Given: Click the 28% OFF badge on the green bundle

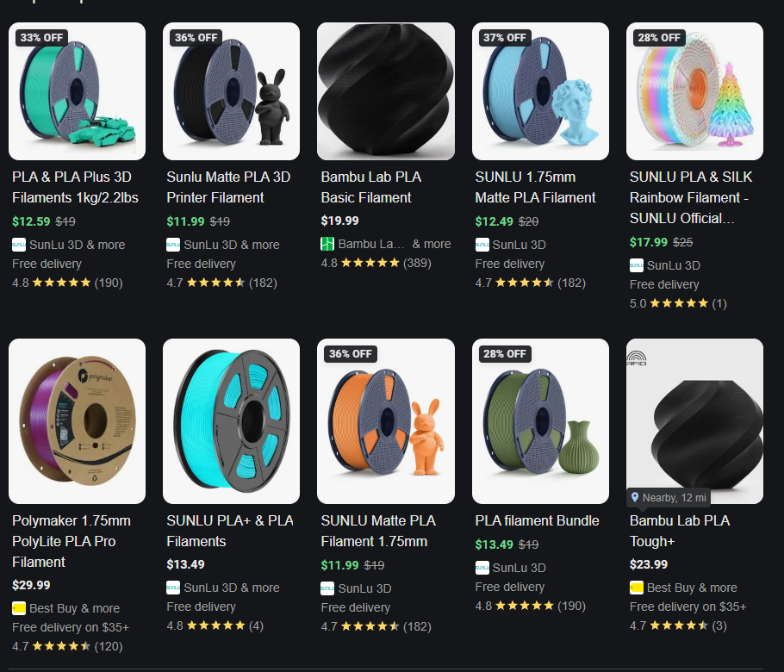Looking at the screenshot, I should 505,353.
